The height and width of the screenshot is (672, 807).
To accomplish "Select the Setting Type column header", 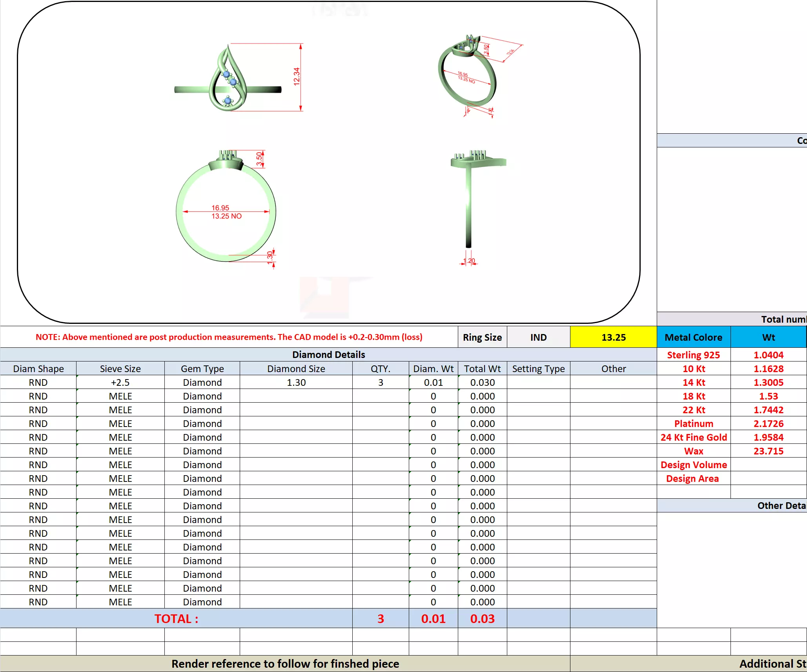I will [538, 369].
